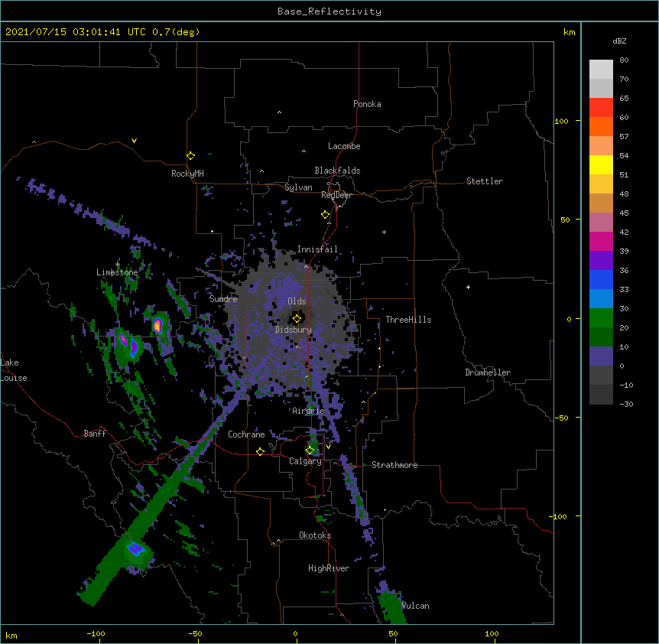
Task: Pick the green 20-30 dBZ legend swatch
Action: click(601, 318)
